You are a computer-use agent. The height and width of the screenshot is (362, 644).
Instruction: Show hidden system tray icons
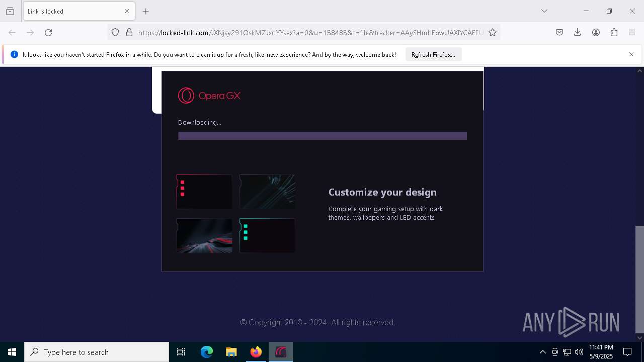point(542,352)
